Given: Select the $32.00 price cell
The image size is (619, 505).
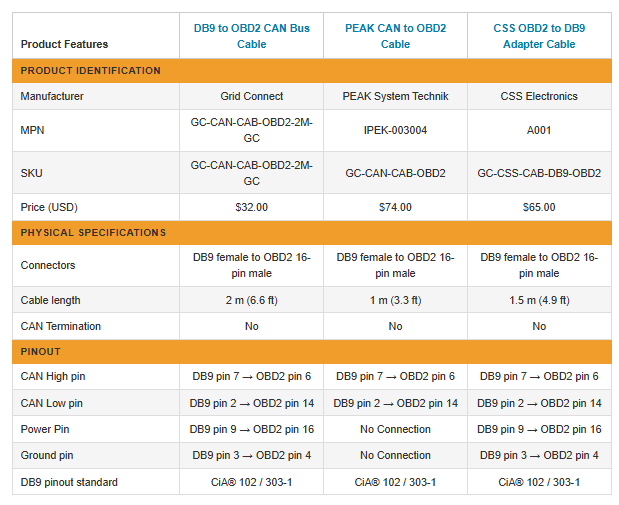Looking at the screenshot, I should coord(251,207).
